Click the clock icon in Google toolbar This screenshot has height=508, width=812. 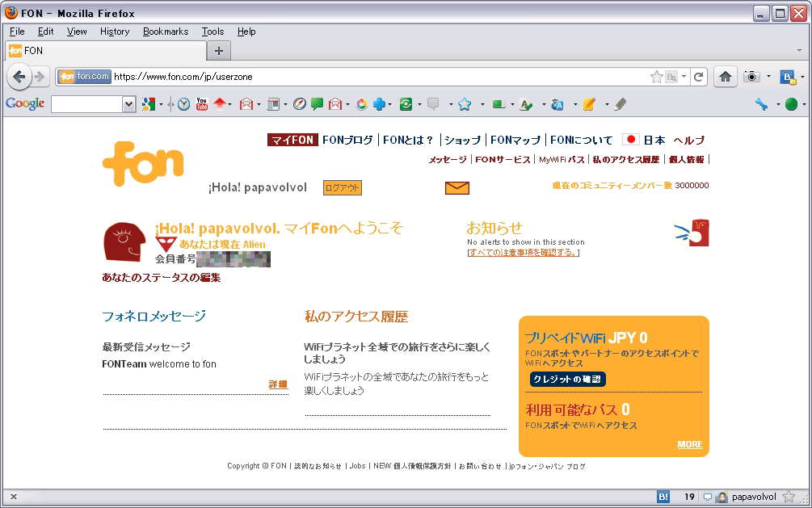pyautogui.click(x=184, y=104)
